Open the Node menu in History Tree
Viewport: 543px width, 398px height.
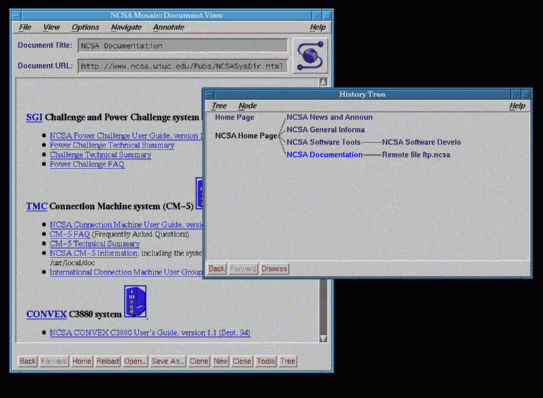pos(247,106)
